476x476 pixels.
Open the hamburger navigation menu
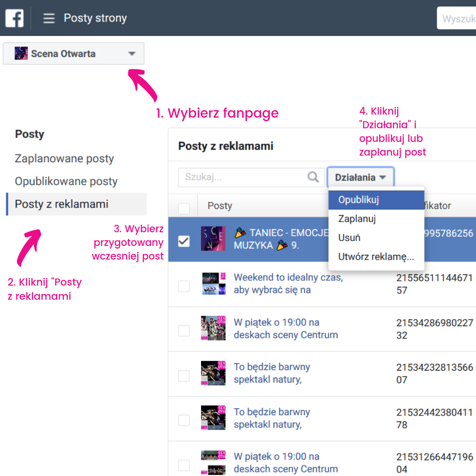coord(48,18)
